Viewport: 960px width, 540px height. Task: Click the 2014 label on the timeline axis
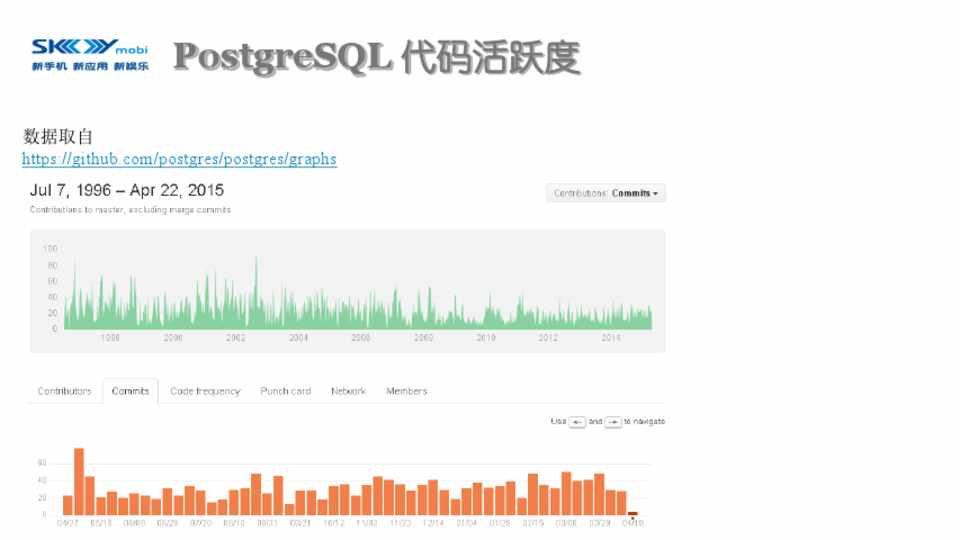coord(610,338)
